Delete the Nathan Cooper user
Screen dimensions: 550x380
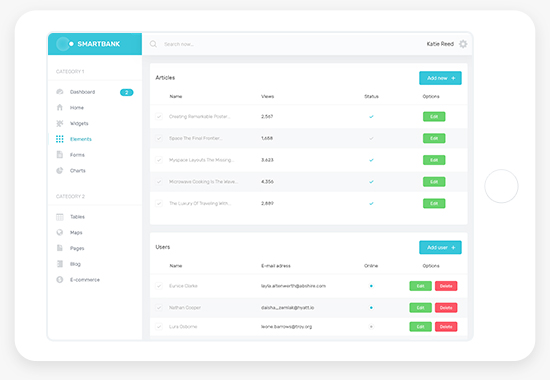point(446,308)
